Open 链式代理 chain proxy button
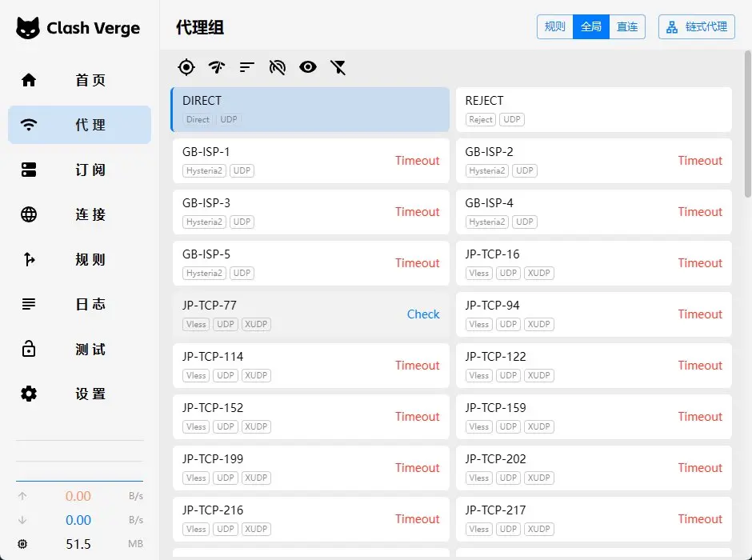Viewport: 752px width, 560px height. [696, 26]
